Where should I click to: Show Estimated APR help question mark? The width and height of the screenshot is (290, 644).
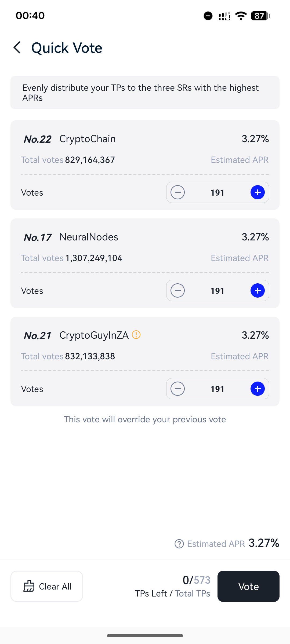click(x=179, y=544)
